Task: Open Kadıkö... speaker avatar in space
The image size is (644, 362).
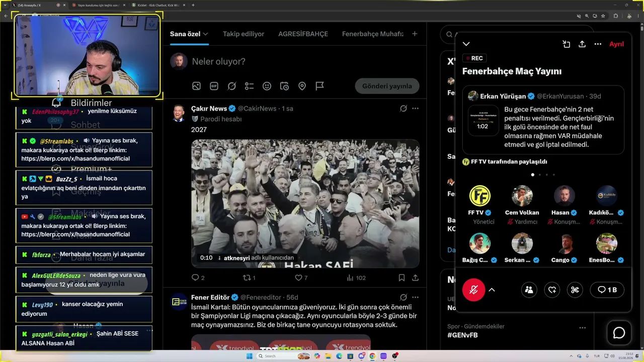Action: click(x=606, y=196)
